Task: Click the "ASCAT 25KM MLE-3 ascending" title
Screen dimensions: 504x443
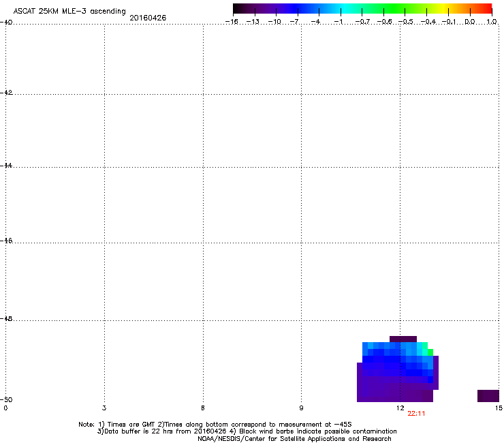Action: [x=69, y=11]
